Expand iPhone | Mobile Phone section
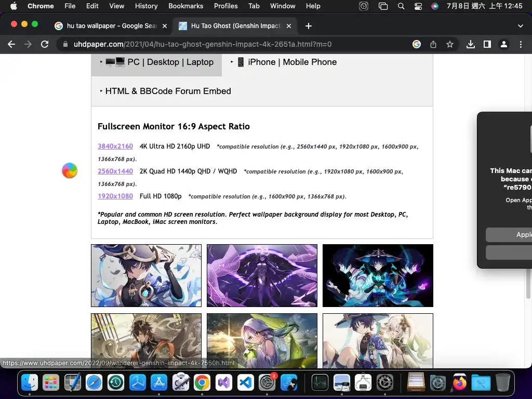 (283, 62)
